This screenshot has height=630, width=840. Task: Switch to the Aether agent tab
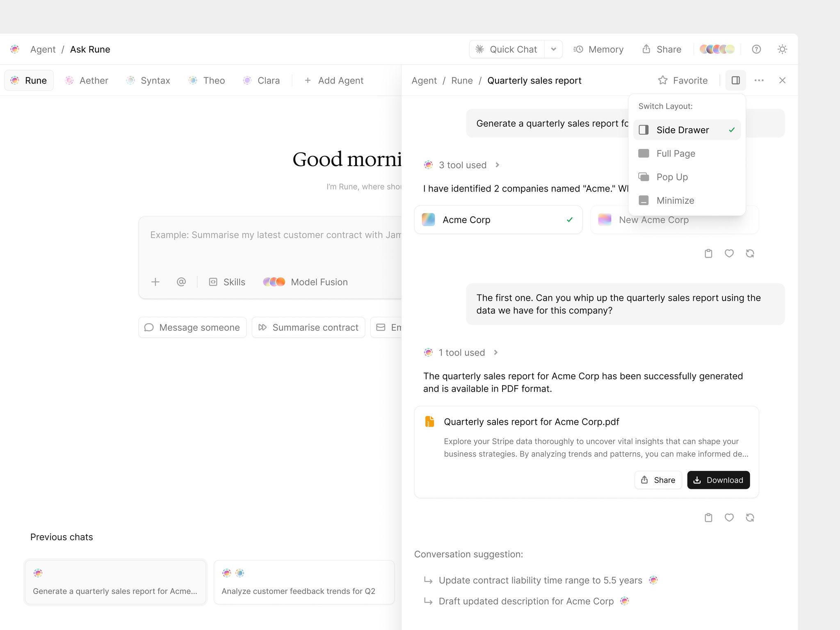[x=87, y=80]
